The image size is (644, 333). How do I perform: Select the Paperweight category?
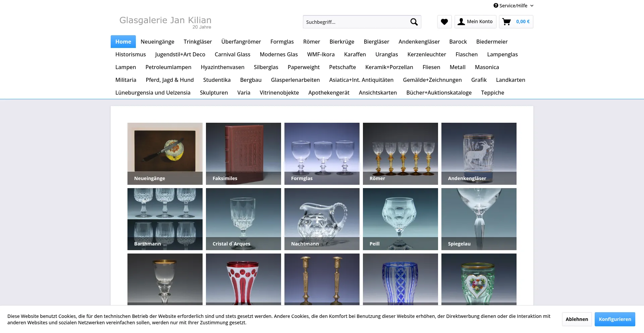pyautogui.click(x=304, y=67)
